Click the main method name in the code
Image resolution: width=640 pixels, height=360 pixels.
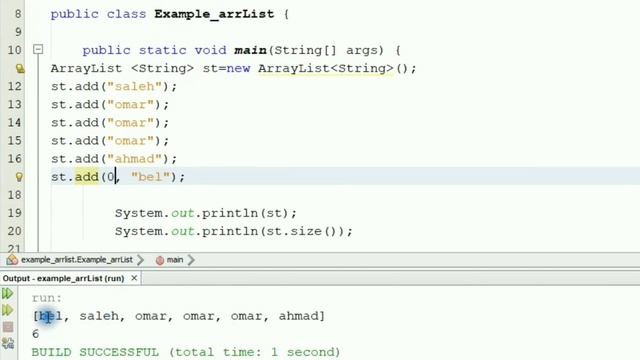click(250, 50)
